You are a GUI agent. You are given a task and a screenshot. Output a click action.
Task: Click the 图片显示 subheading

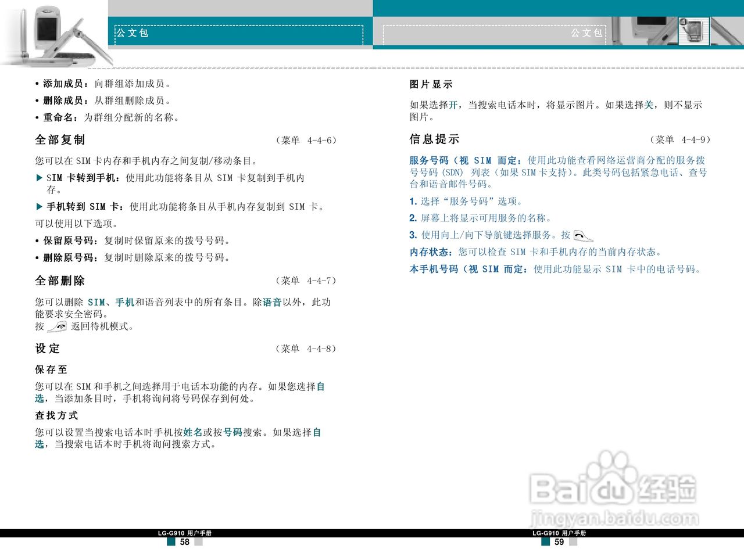point(431,84)
